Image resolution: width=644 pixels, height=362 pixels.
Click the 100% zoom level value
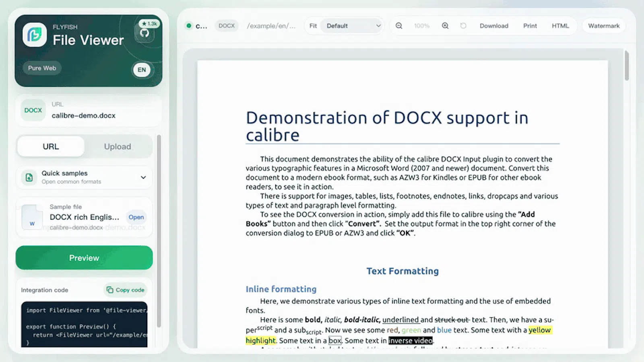click(422, 26)
